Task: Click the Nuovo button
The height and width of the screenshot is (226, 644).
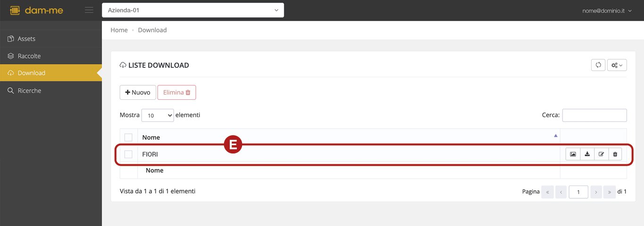Action: [x=138, y=92]
